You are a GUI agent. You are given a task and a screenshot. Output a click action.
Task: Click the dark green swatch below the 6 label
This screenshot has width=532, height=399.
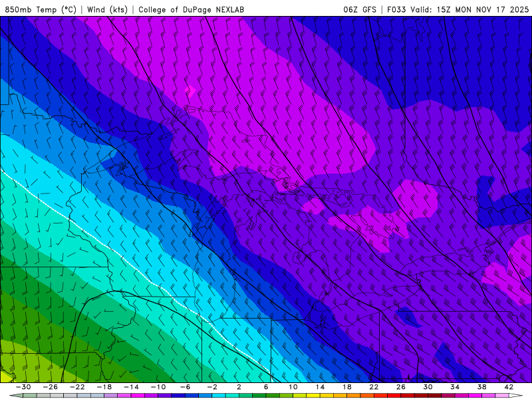(259, 396)
